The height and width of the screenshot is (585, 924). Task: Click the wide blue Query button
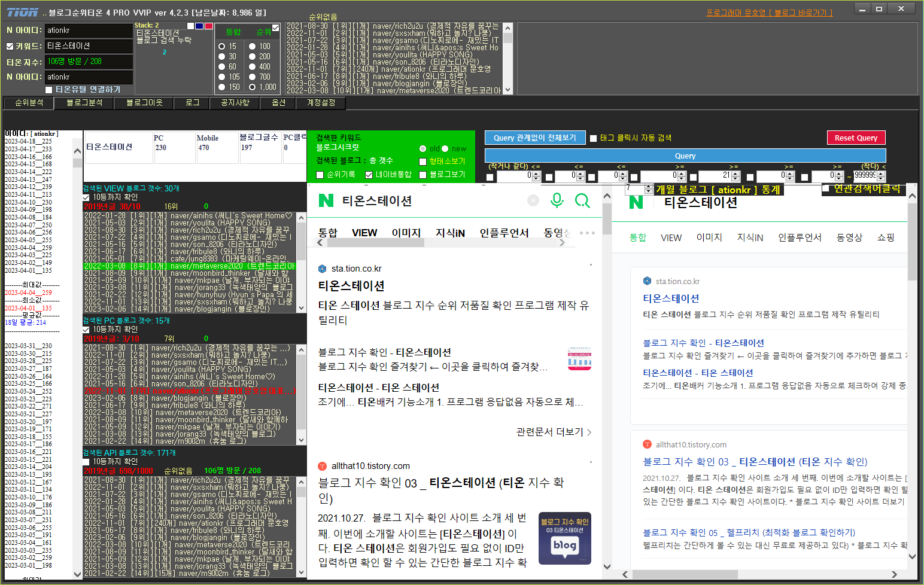685,156
